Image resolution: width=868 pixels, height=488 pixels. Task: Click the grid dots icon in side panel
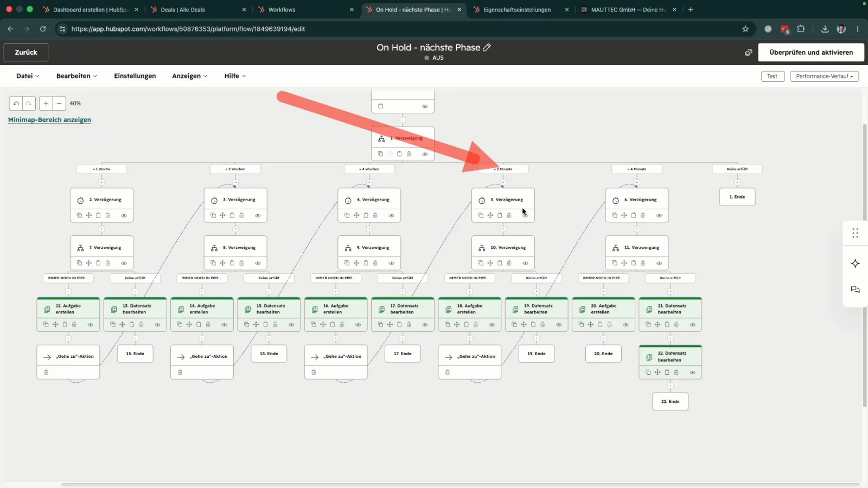[x=856, y=233]
